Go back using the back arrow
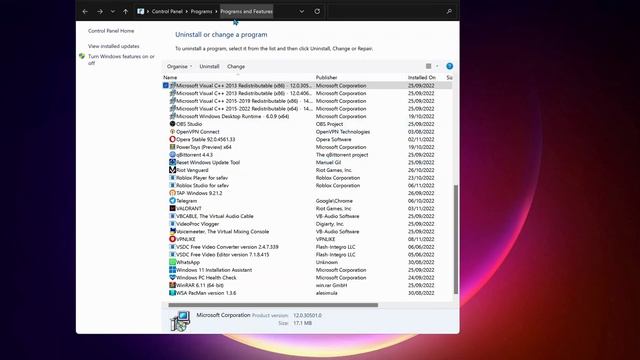640x360 pixels. coord(85,11)
